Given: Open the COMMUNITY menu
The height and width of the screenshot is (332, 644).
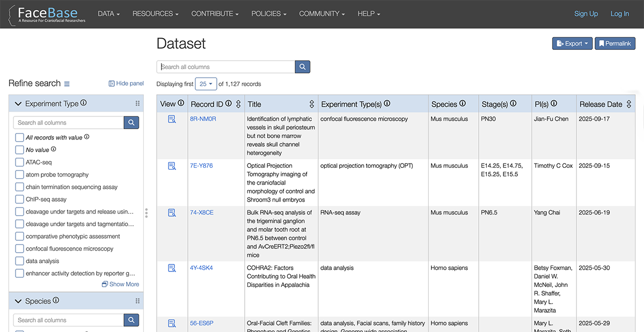Looking at the screenshot, I should tap(322, 13).
